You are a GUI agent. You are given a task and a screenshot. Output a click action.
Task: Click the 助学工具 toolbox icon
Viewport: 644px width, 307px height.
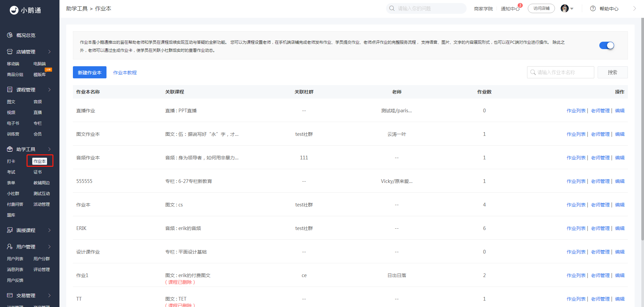(x=10, y=149)
